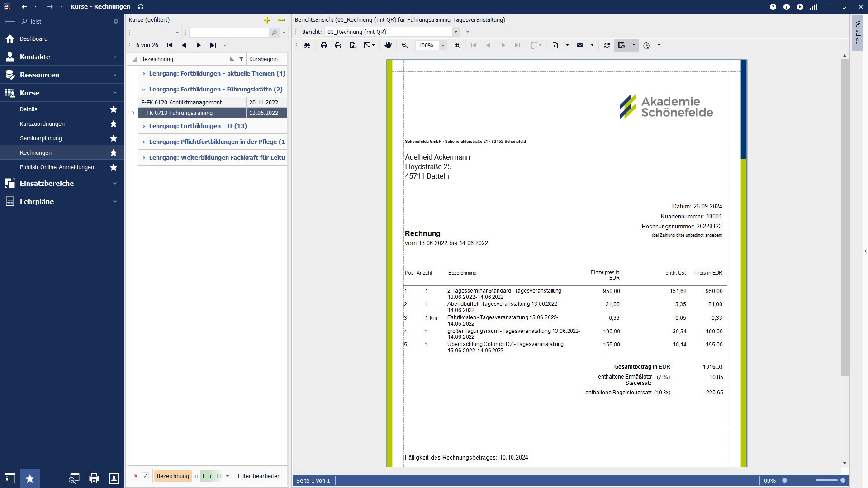The image size is (868, 488).
Task: Expand the Lehrgang Fortbildungen - IT group
Action: pos(144,126)
